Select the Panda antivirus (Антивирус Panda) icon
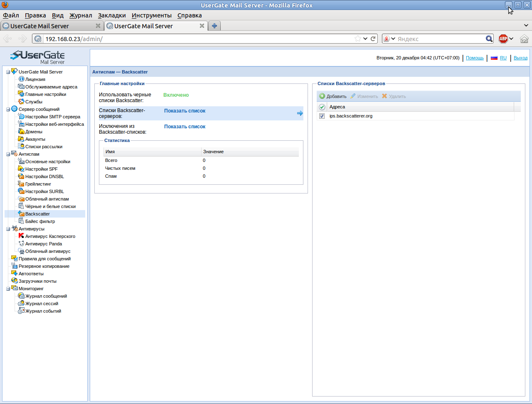 [21, 244]
